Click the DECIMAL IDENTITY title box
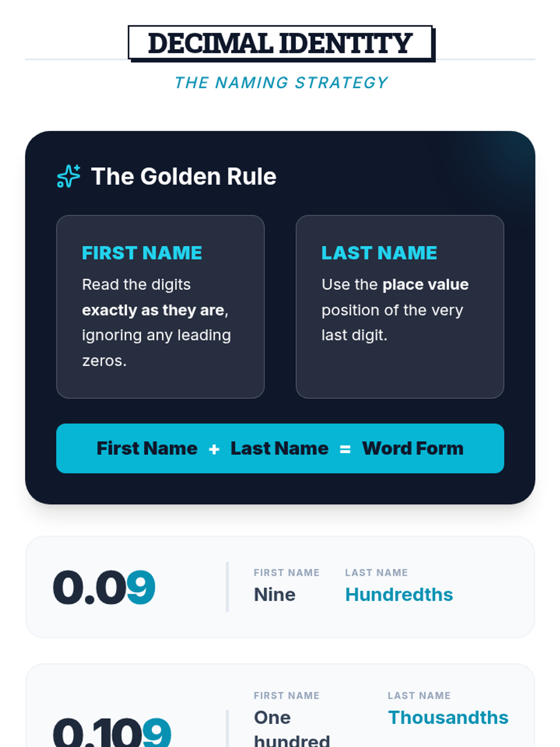Viewport: 560px width, 747px height. tap(280, 43)
